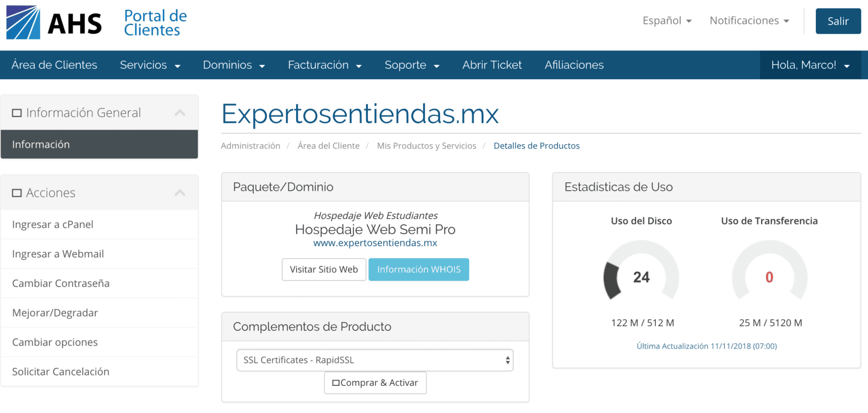This screenshot has height=413, width=868.
Task: Open the Facturación menu
Action: (324, 65)
